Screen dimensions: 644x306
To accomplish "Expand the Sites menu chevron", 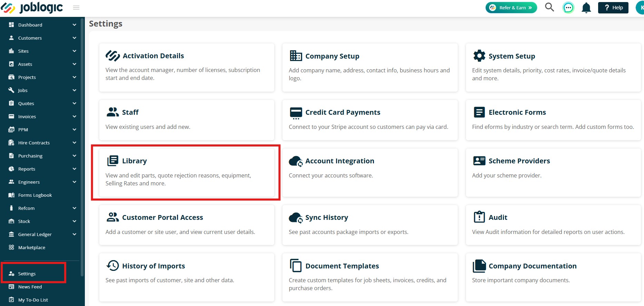I will pyautogui.click(x=75, y=51).
